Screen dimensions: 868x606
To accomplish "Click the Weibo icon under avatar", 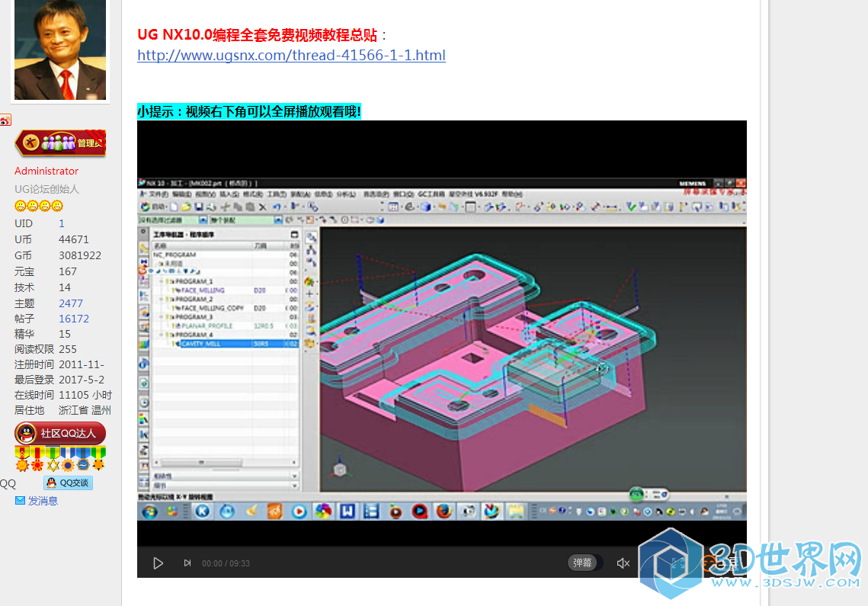I will click(5, 120).
